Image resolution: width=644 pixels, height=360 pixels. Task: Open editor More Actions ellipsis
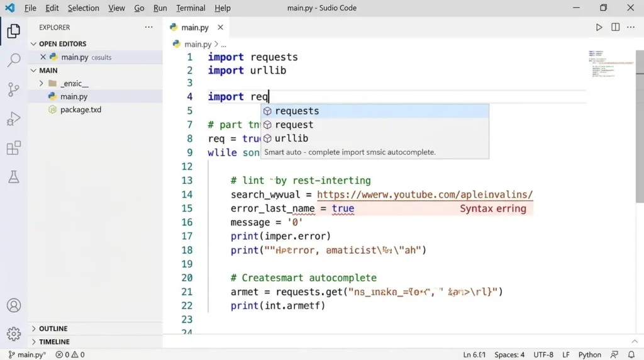pyautogui.click(x=631, y=28)
